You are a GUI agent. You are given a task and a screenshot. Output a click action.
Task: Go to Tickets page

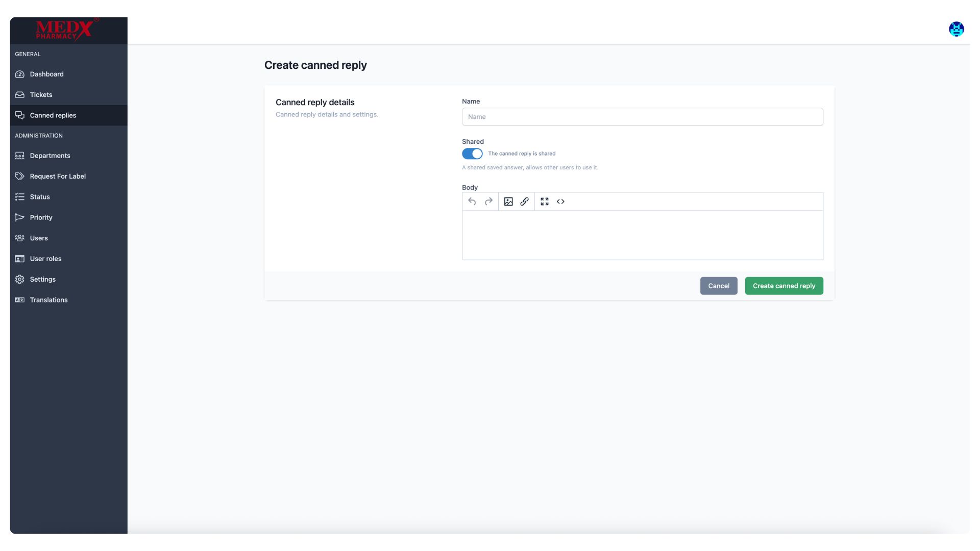tap(68, 95)
